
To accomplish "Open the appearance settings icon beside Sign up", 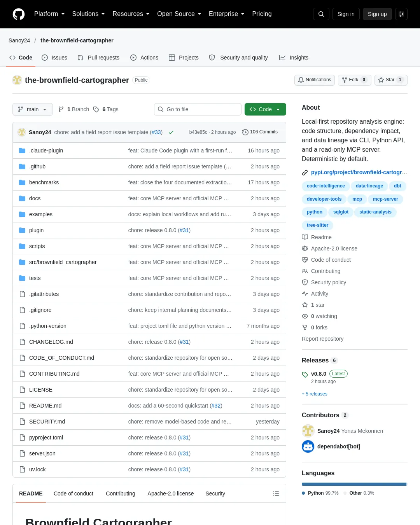I will tap(401, 14).
